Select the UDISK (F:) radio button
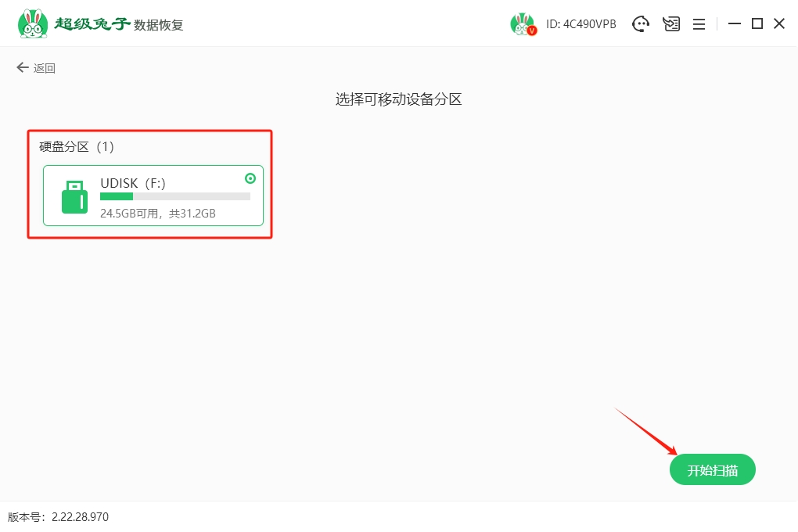798x532 pixels. pyautogui.click(x=250, y=178)
